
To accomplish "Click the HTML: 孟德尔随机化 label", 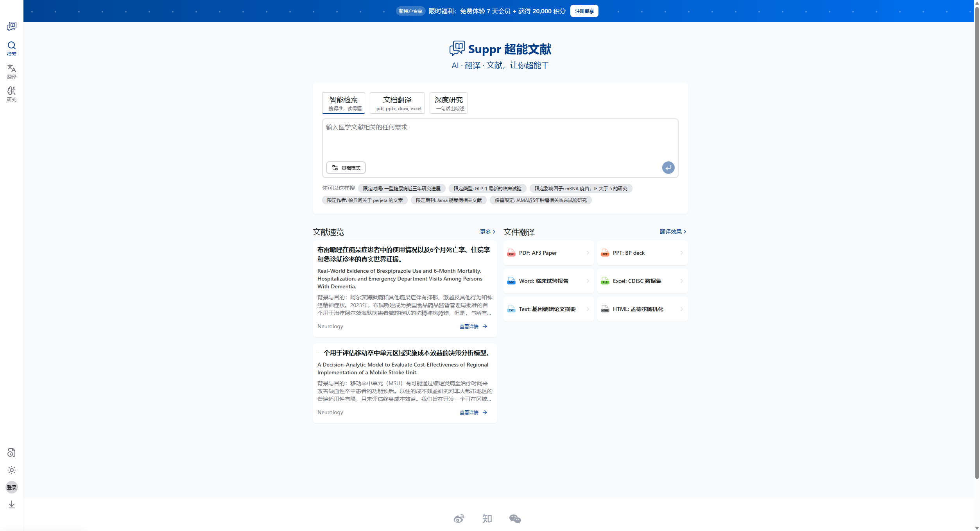I will tap(638, 309).
